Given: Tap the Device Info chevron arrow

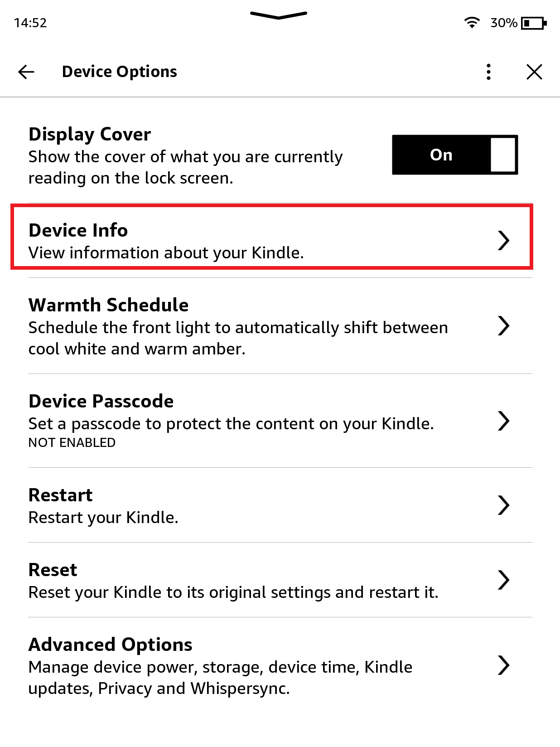Looking at the screenshot, I should (x=504, y=240).
